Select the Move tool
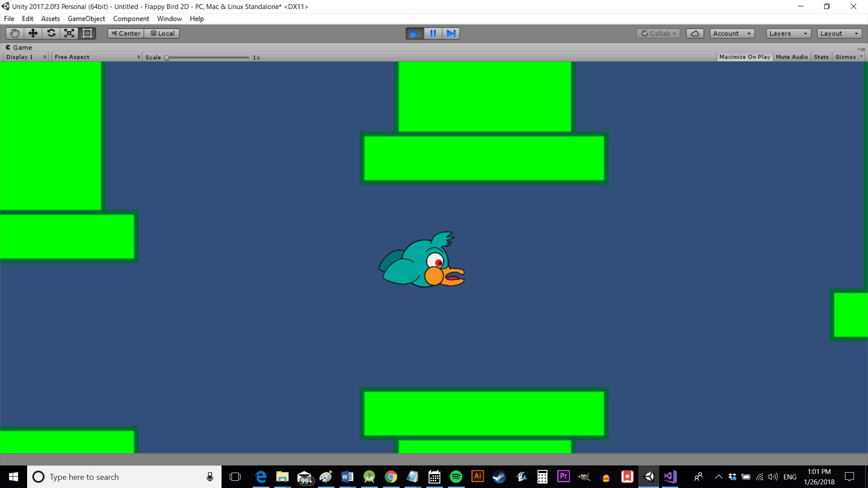Viewport: 868px width, 488px height. [x=33, y=33]
